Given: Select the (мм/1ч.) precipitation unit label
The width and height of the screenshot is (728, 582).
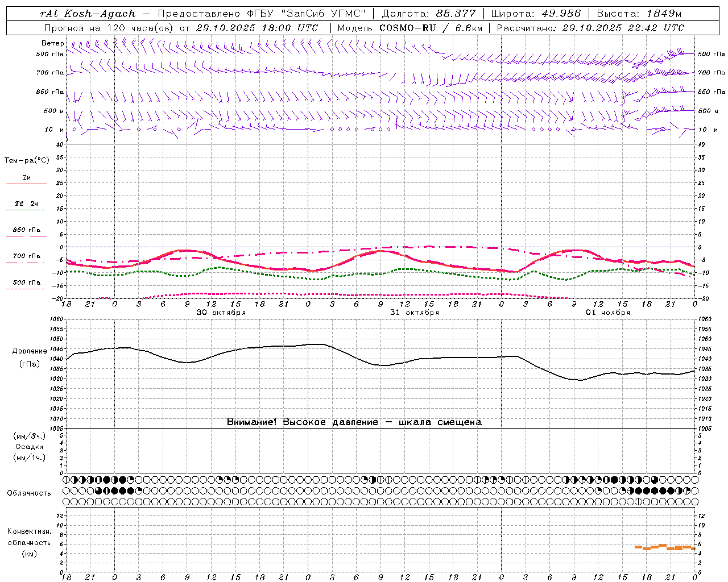Looking at the screenshot, I should [30, 458].
